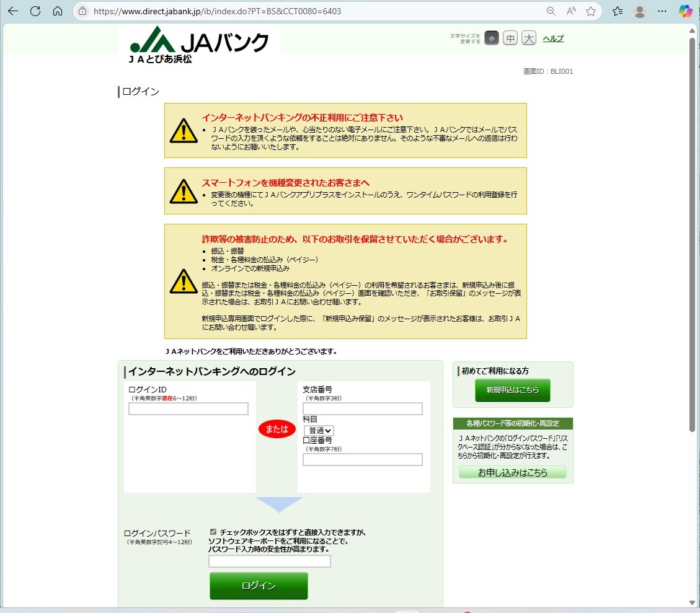Focus the 支店番号 input field
This screenshot has height=613, width=700.
coord(363,408)
